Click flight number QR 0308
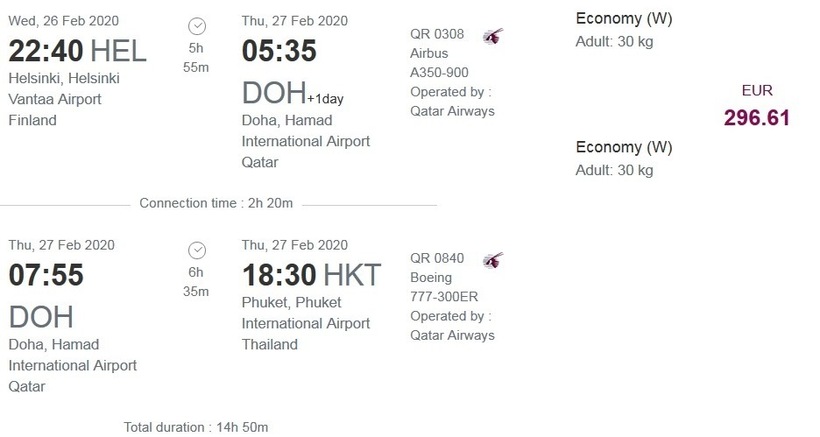The width and height of the screenshot is (820, 437). [437, 34]
